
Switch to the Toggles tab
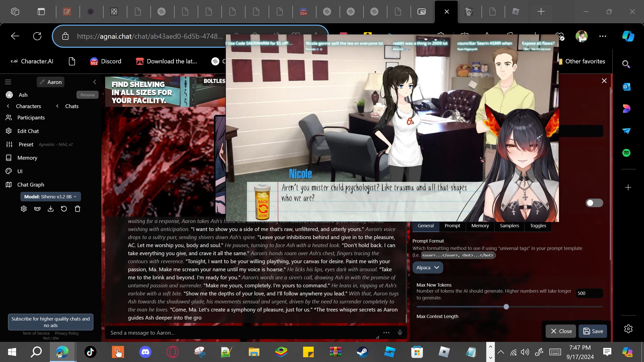tap(538, 225)
